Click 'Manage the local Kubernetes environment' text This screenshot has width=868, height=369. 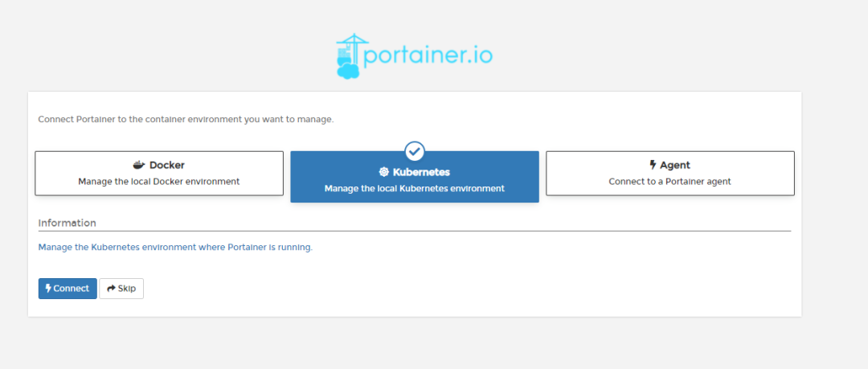pyautogui.click(x=415, y=188)
